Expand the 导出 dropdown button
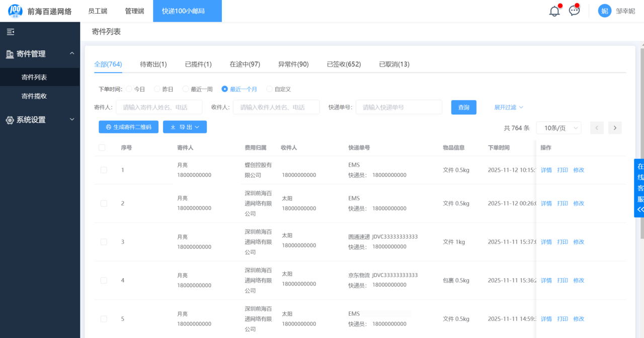This screenshot has height=338, width=644. (x=185, y=127)
